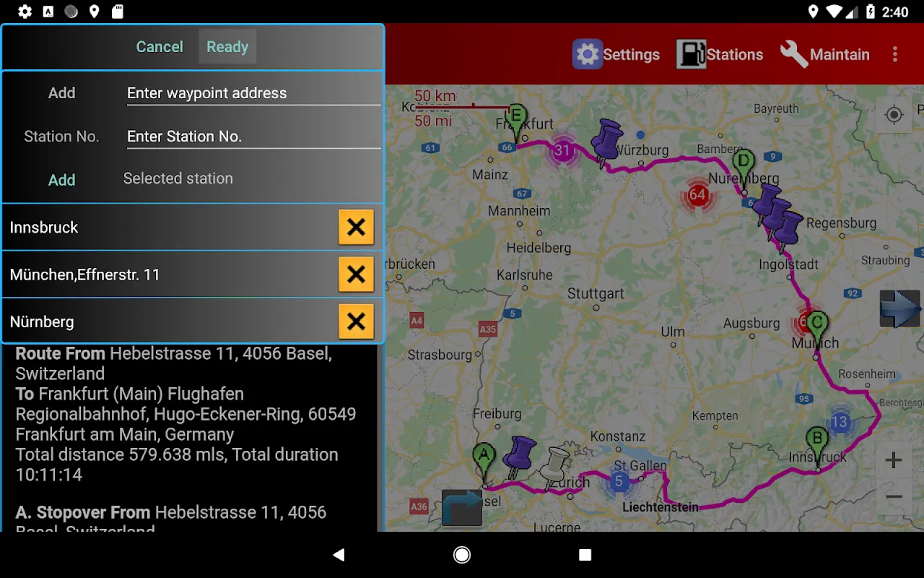This screenshot has height=578, width=924.
Task: Focus the waypoint address input field
Action: pos(253,93)
